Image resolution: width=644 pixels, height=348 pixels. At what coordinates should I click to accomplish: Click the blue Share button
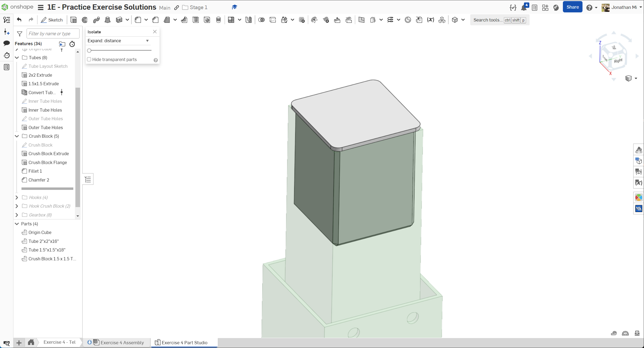tap(572, 7)
